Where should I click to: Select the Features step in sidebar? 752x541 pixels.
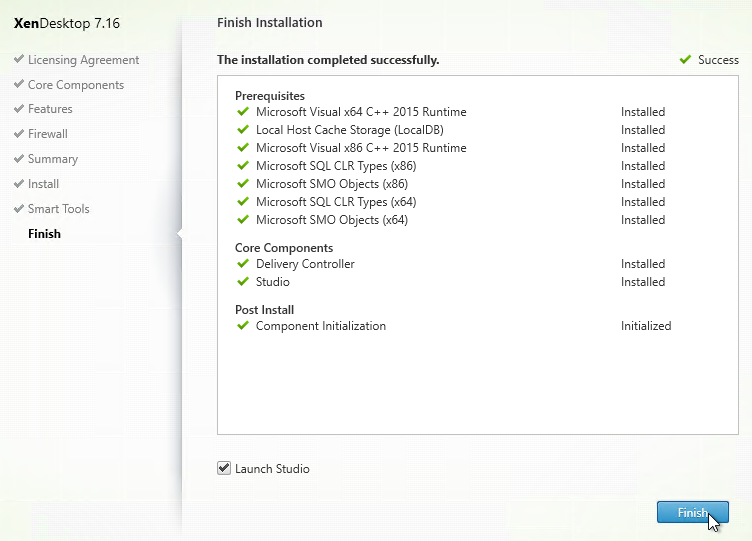coord(50,109)
